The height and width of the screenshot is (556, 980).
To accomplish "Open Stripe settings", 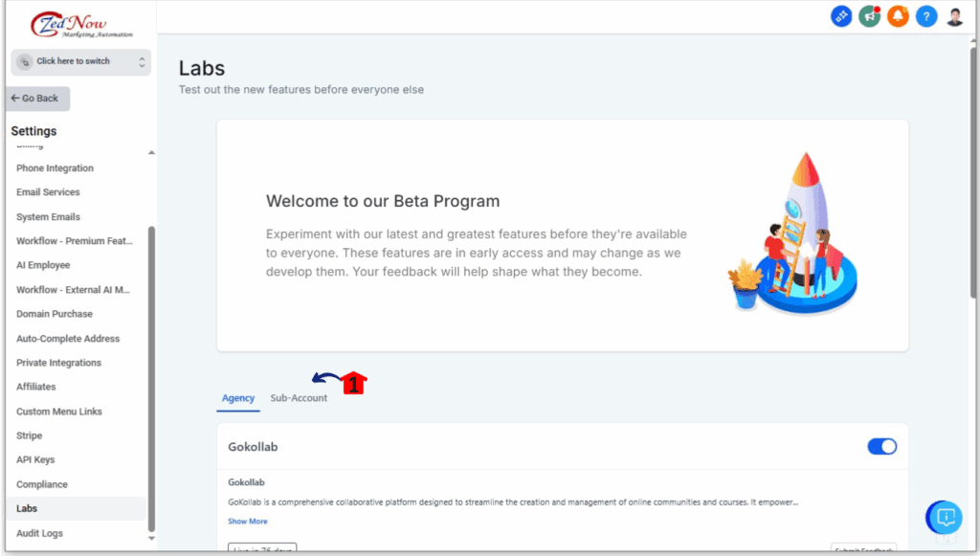I will pos(30,436).
